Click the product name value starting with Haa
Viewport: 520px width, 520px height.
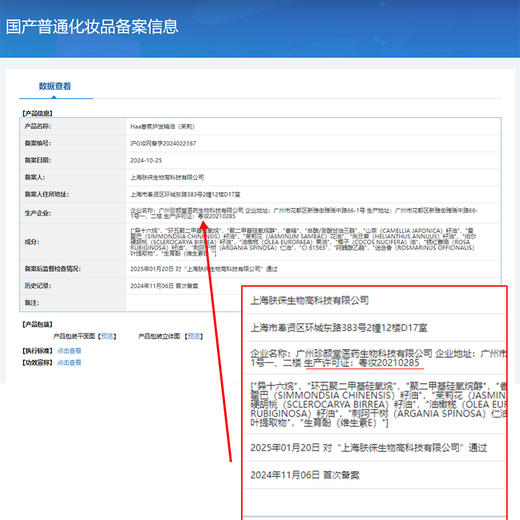tap(162, 126)
